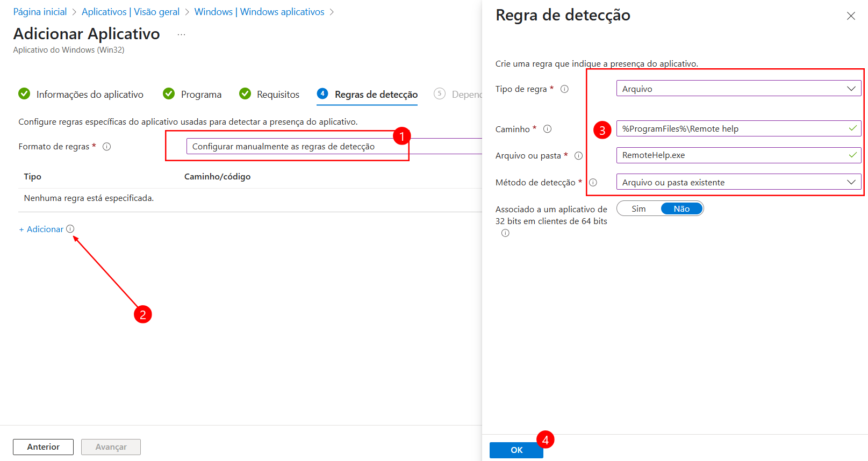Image resolution: width=868 pixels, height=461 pixels.
Task: Click the Tipo column header
Action: (x=32, y=176)
